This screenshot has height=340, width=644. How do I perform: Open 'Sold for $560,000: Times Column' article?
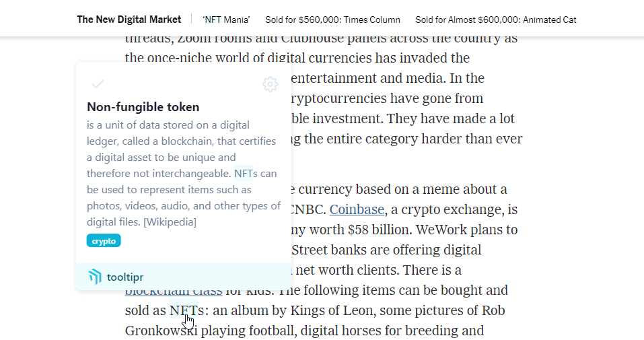(x=332, y=20)
